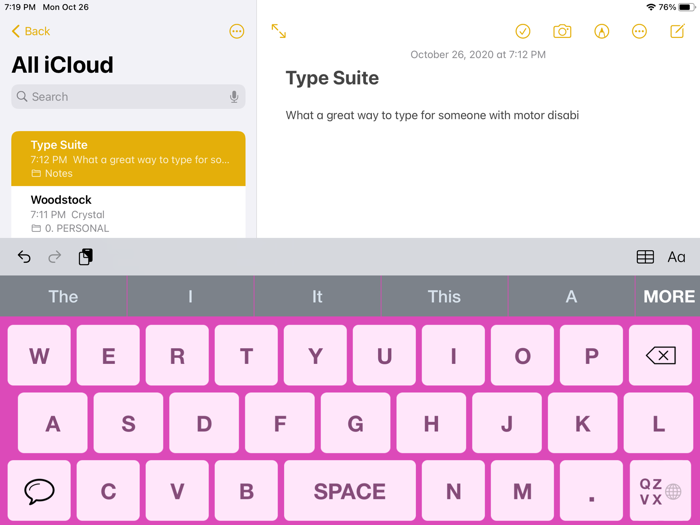Undo the last edit
The width and height of the screenshot is (700, 525).
24,257
